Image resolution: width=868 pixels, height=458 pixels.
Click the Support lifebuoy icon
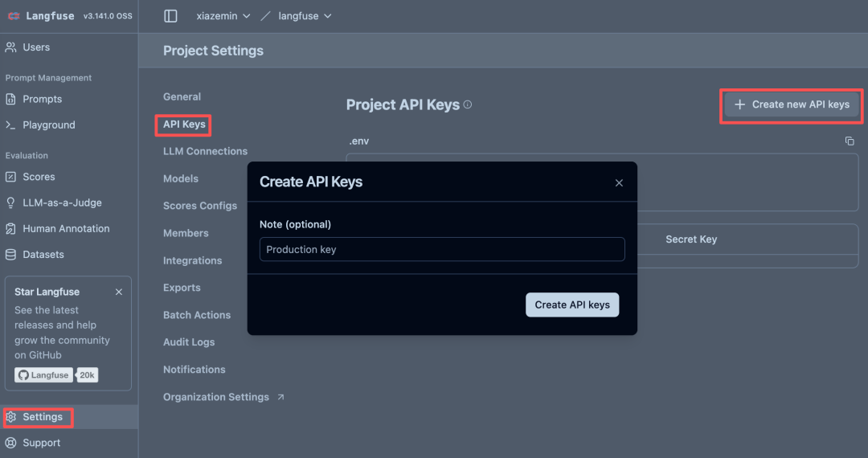[x=10, y=443]
